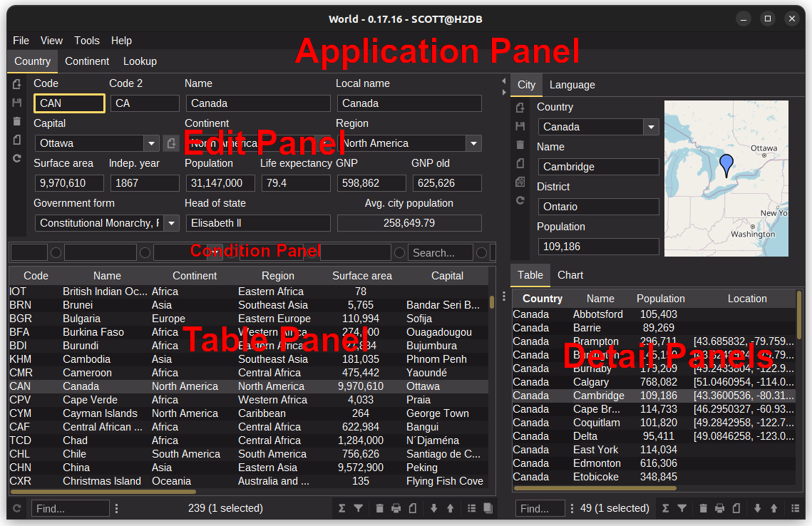Click the Print icon in the table toolbar
Screen dimensions: 812x526
[x=397, y=508]
